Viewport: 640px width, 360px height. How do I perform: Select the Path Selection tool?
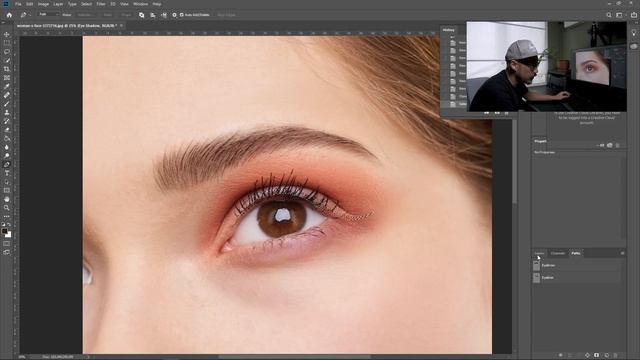coord(7,182)
